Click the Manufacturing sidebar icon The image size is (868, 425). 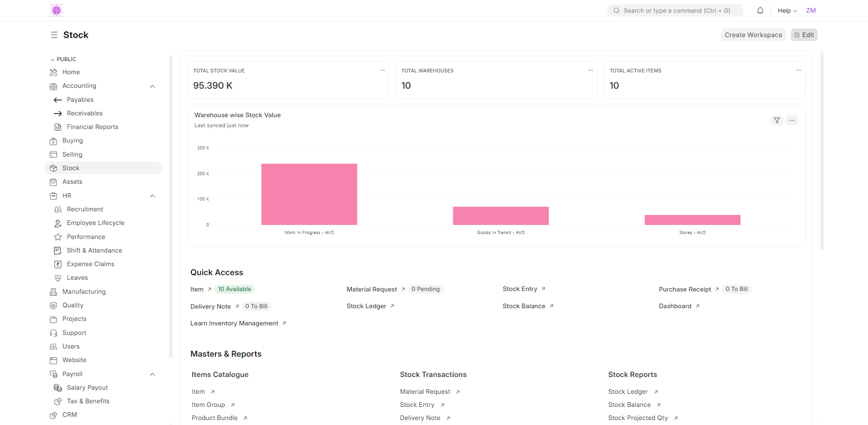[53, 292]
